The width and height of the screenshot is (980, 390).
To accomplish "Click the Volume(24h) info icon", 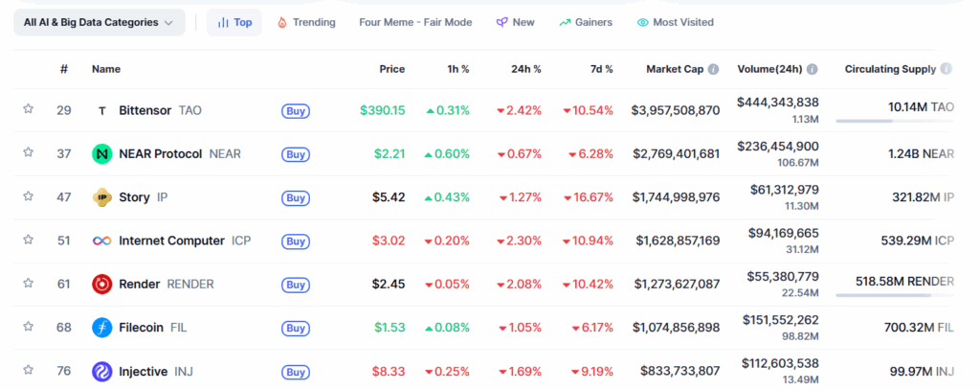I will pos(812,70).
